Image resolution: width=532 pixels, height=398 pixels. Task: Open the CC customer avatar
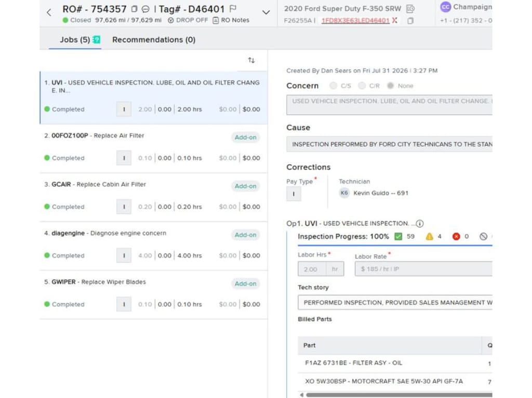[x=445, y=7]
